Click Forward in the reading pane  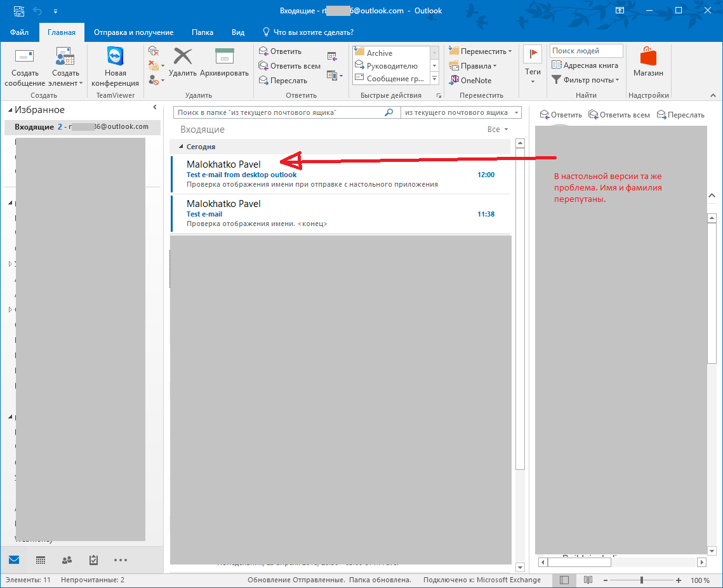(x=680, y=115)
